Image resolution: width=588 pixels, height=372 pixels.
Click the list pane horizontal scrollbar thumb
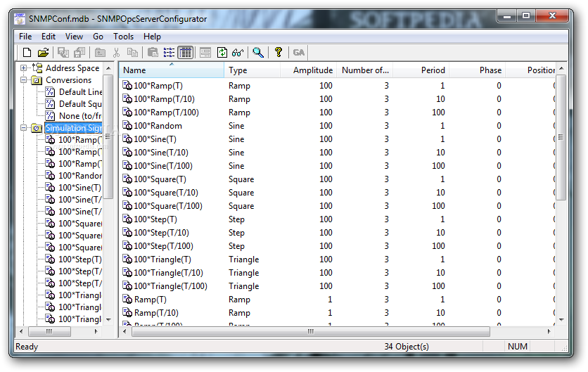pos(311,331)
